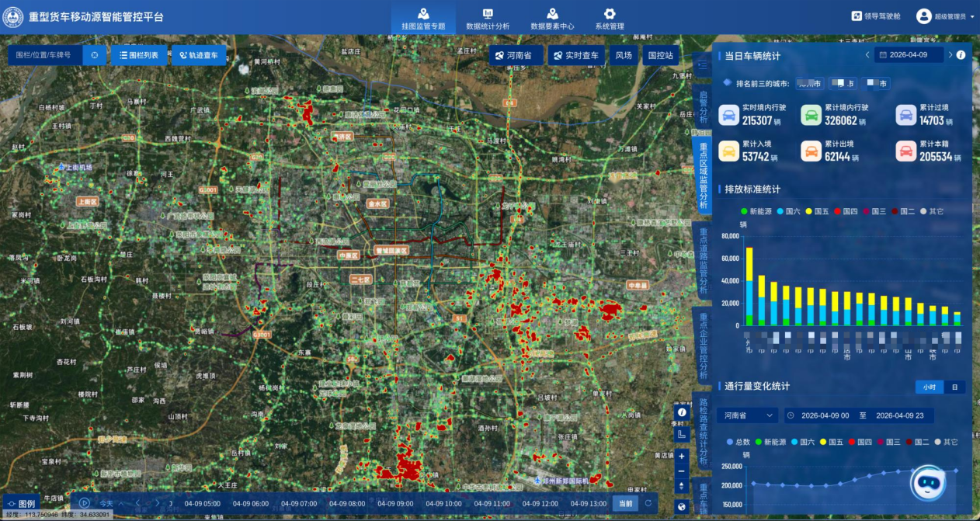Select the 04-09 10:00 timeline marker
The height and width of the screenshot is (521, 980).
pos(443,503)
